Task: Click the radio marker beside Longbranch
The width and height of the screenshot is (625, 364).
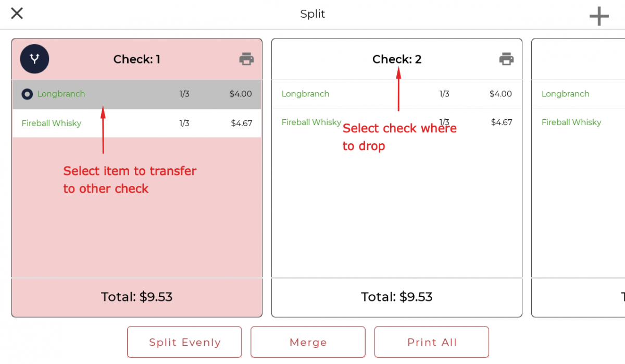Action: (27, 94)
